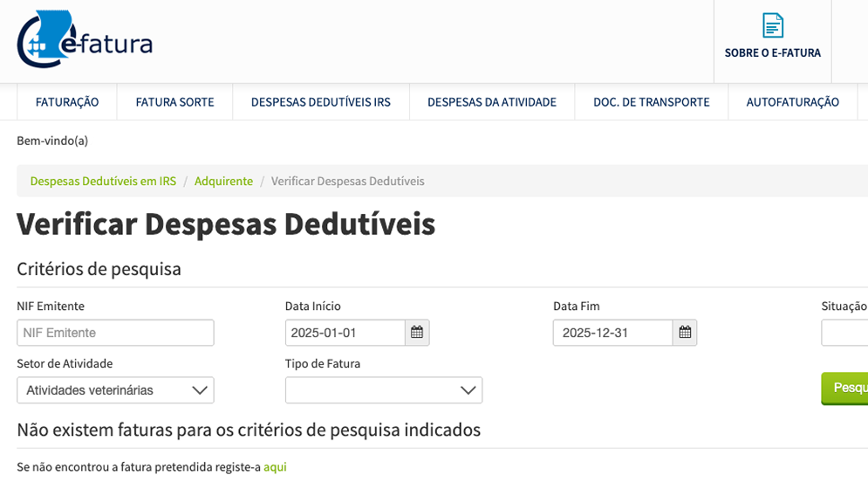Click the Data Fim date field

click(x=612, y=333)
